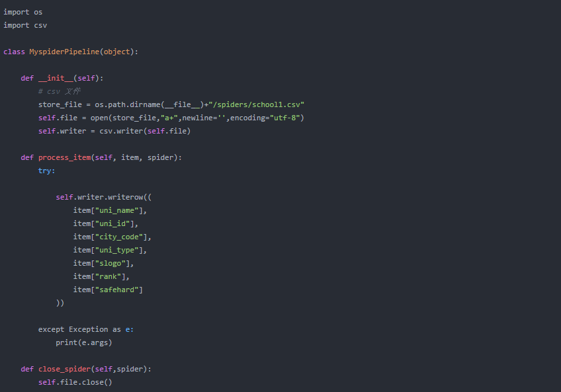Select the MyspiderPipeline class name

tap(64, 52)
